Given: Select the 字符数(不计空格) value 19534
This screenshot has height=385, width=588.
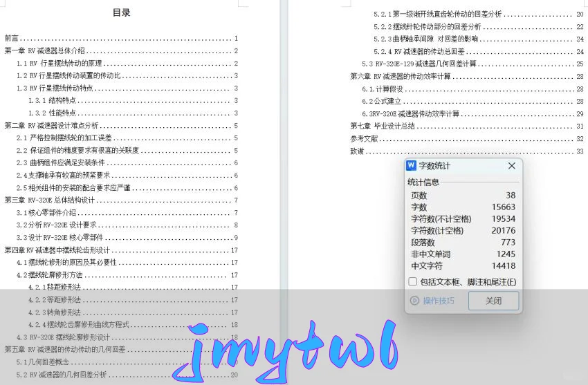Looking at the screenshot, I should tap(503, 218).
